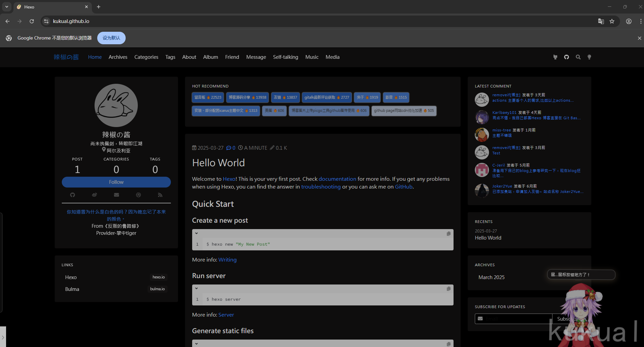Open the Album menu item

coord(211,57)
